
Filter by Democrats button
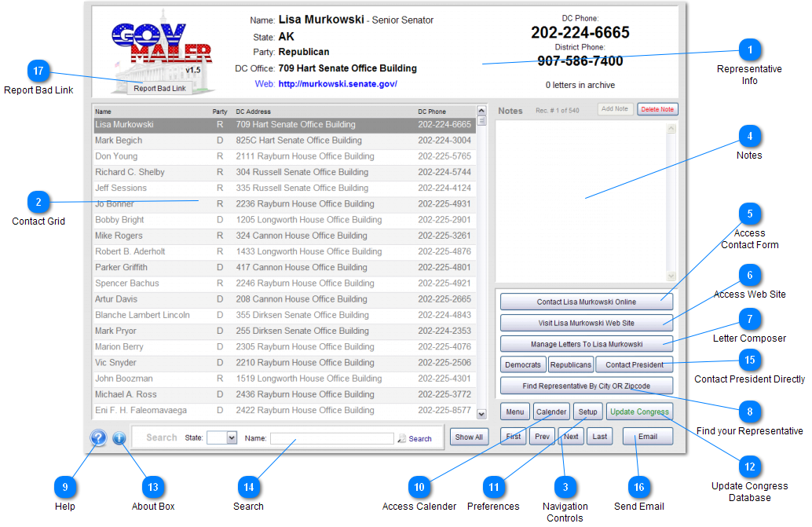pos(523,365)
